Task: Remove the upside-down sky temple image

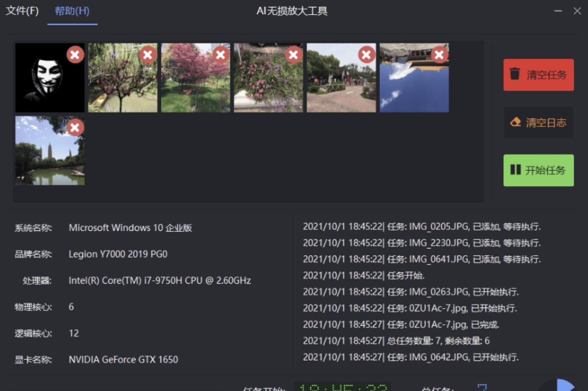Action: (439, 54)
